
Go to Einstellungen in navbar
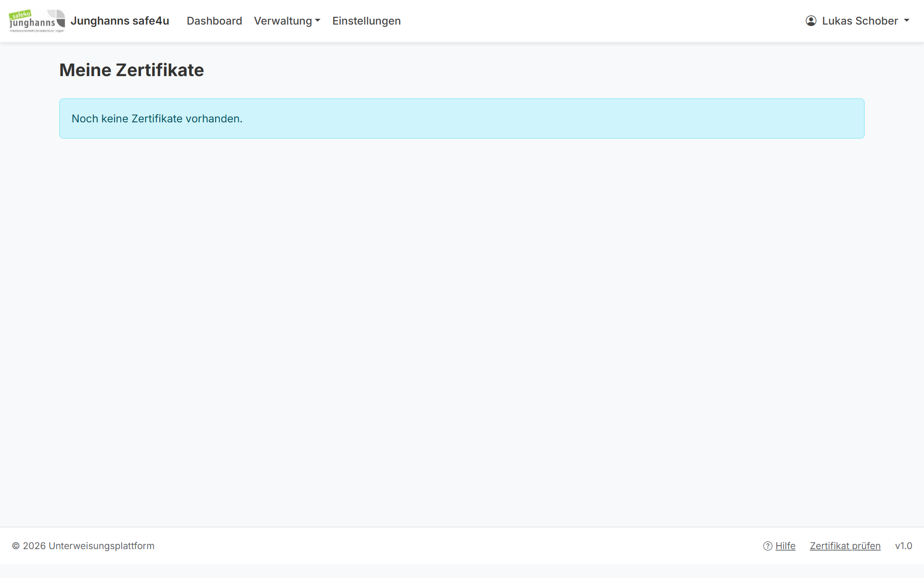pyautogui.click(x=366, y=21)
